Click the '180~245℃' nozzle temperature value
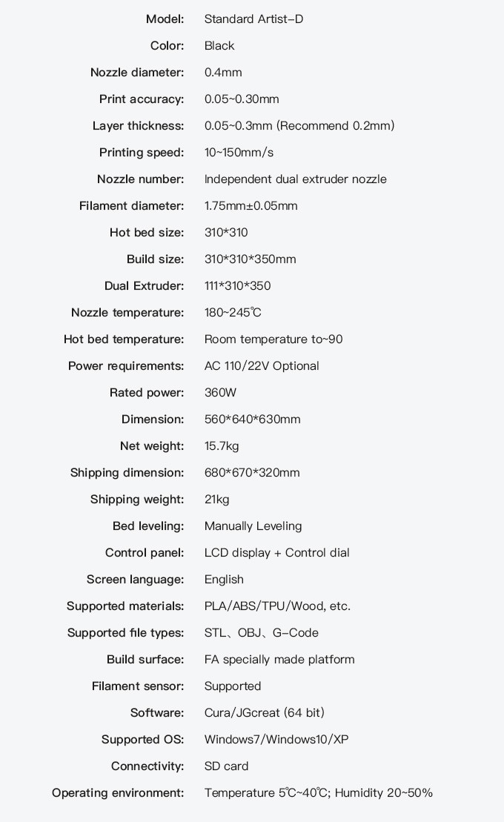 [x=233, y=313]
